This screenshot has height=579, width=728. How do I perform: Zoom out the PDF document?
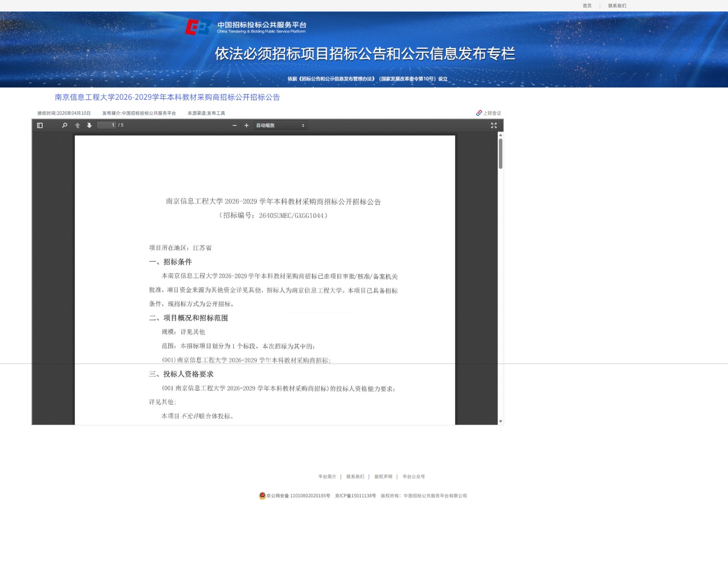[235, 125]
